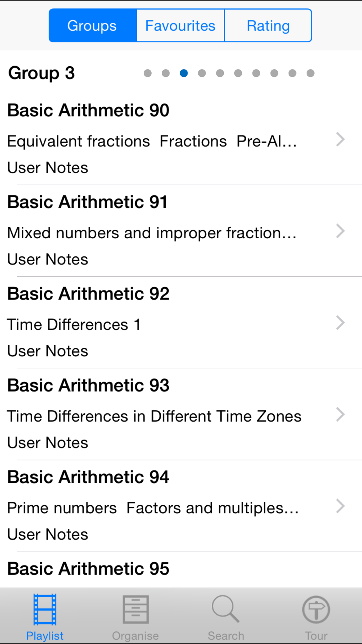Open Time Differences 1 disclosure arrow
Image resolution: width=362 pixels, height=644 pixels.
click(x=340, y=323)
